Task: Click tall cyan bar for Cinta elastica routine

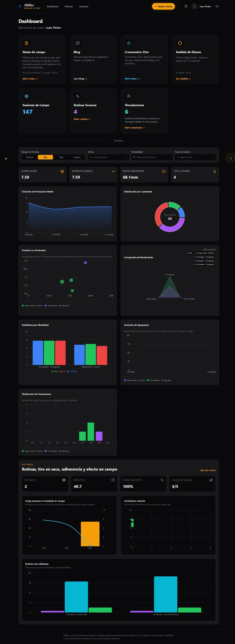Action: 76,597
